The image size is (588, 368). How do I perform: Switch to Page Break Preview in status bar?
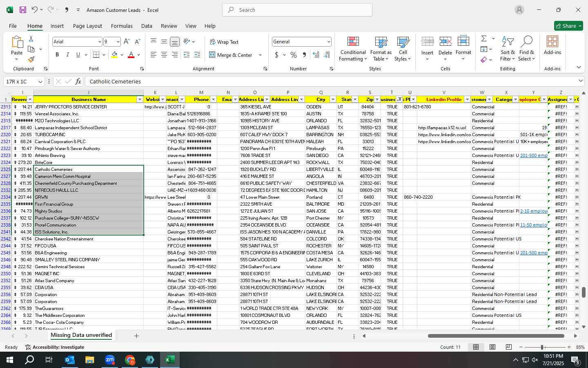(509, 347)
